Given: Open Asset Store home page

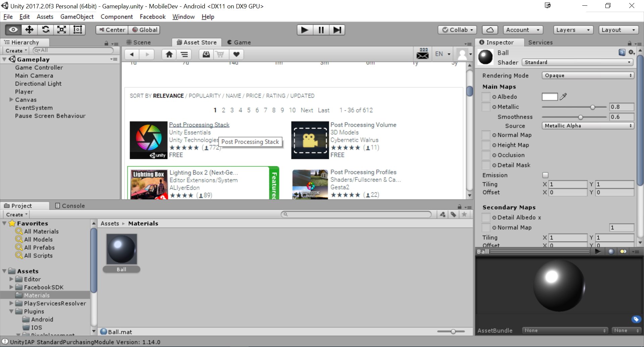Looking at the screenshot, I should [x=169, y=54].
